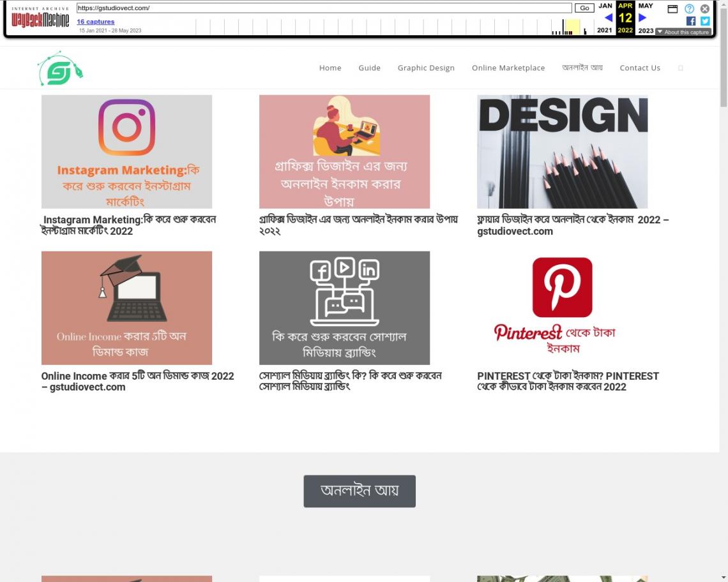The height and width of the screenshot is (582, 728).
Task: Open the সোশ্যাল মিডিয়ায় ব্র্যান্ডিং article title
Action: tap(351, 381)
